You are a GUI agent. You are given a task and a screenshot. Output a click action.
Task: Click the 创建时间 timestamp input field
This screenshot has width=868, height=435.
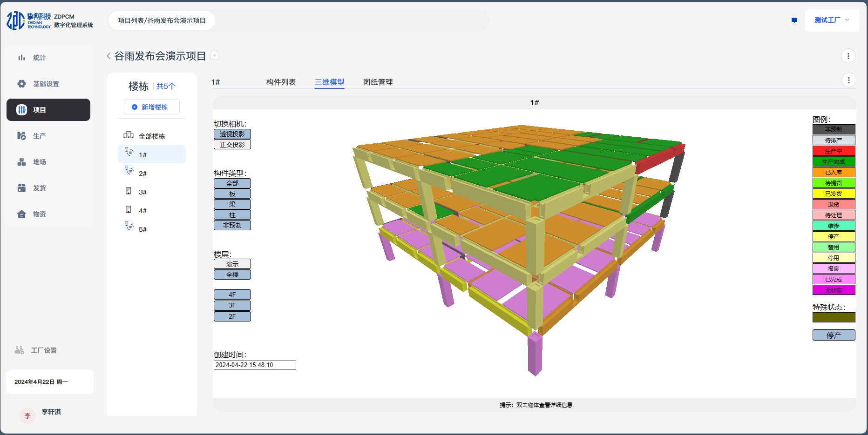255,365
